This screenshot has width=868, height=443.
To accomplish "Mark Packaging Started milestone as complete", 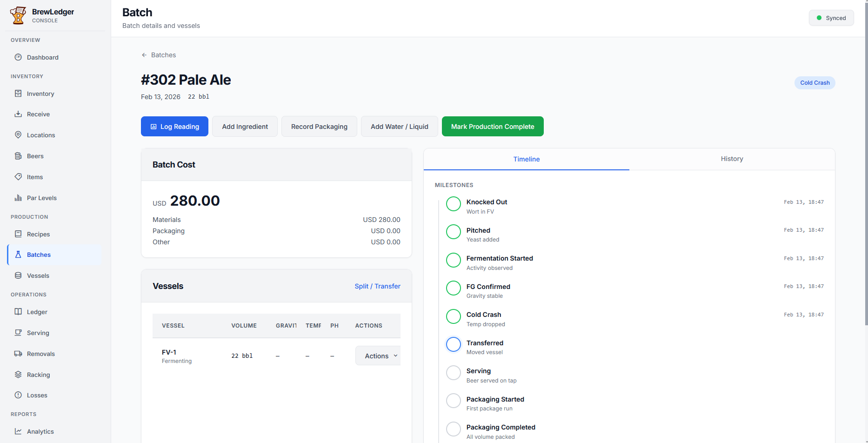I will click(453, 401).
